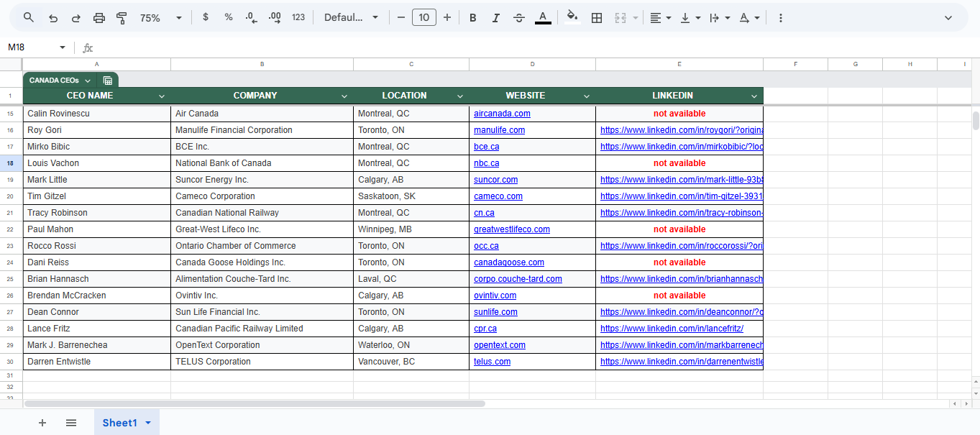Format as currency with dollar icon

pos(206,17)
